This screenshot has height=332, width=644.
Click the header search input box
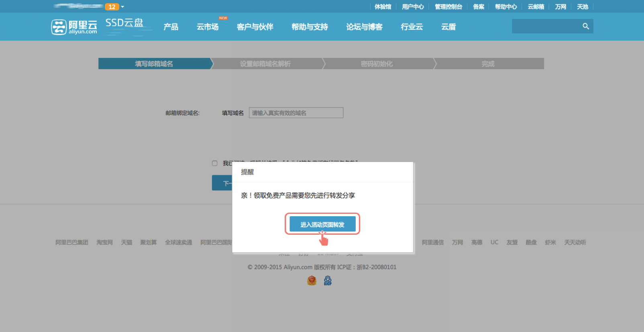(545, 26)
